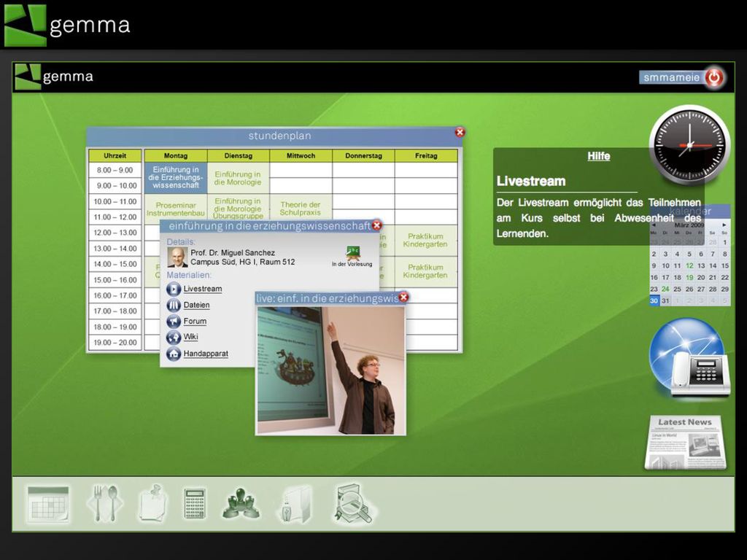The height and width of the screenshot is (560, 747).
Task: Open the book search magnifier icon
Action: pyautogui.click(x=354, y=504)
